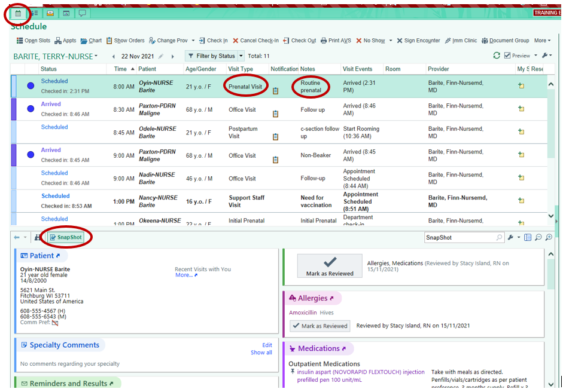Expand Filter by Status dropdown arrow
Image resolution: width=566 pixels, height=392 pixels.
241,56
